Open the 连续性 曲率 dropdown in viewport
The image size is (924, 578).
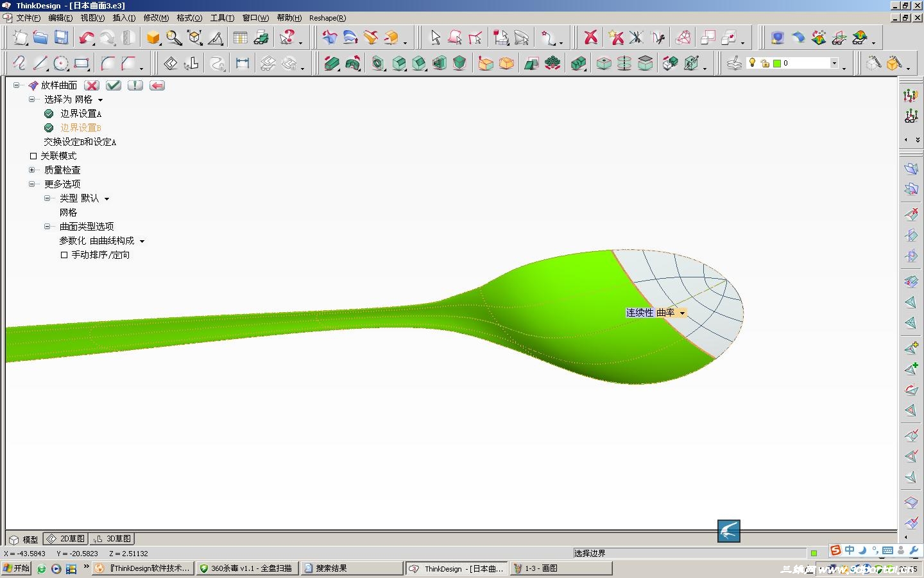tap(682, 313)
